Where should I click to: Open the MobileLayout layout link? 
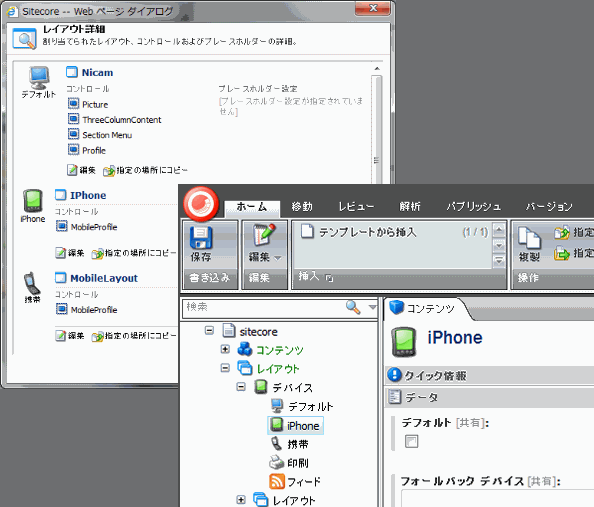[x=104, y=278]
